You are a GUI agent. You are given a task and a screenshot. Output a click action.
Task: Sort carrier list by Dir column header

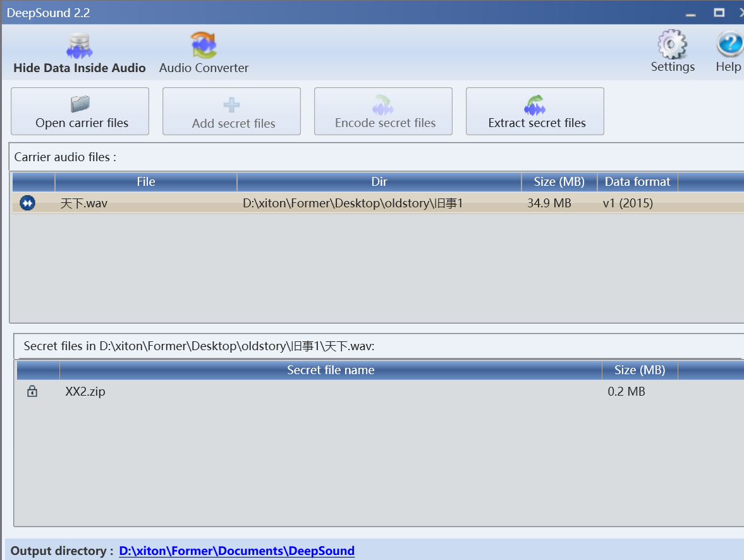pyautogui.click(x=379, y=182)
